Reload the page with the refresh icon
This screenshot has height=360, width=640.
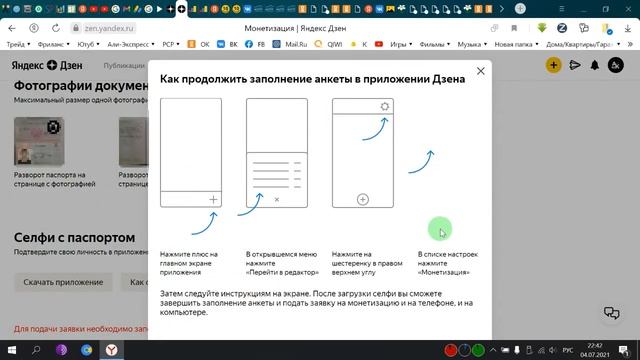click(56, 28)
